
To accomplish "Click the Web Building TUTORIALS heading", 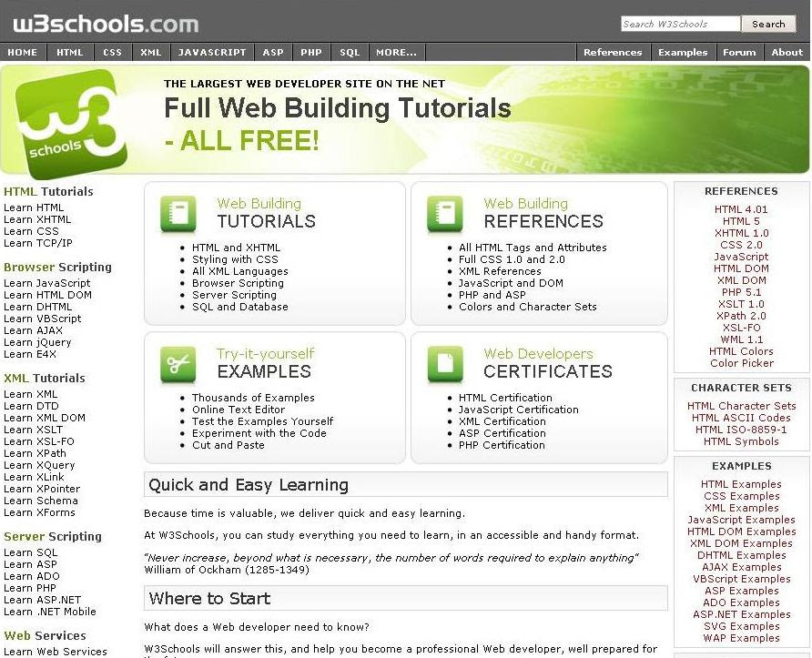I will (266, 213).
